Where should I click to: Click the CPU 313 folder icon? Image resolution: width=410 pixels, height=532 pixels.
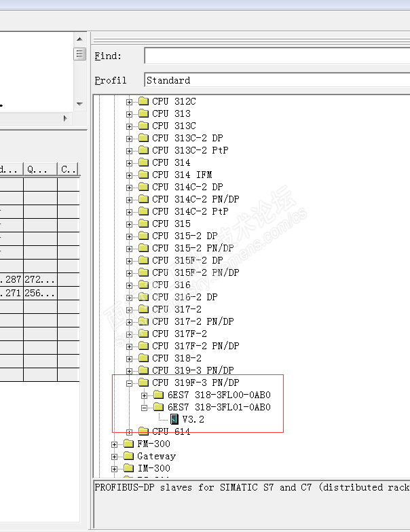(144, 113)
